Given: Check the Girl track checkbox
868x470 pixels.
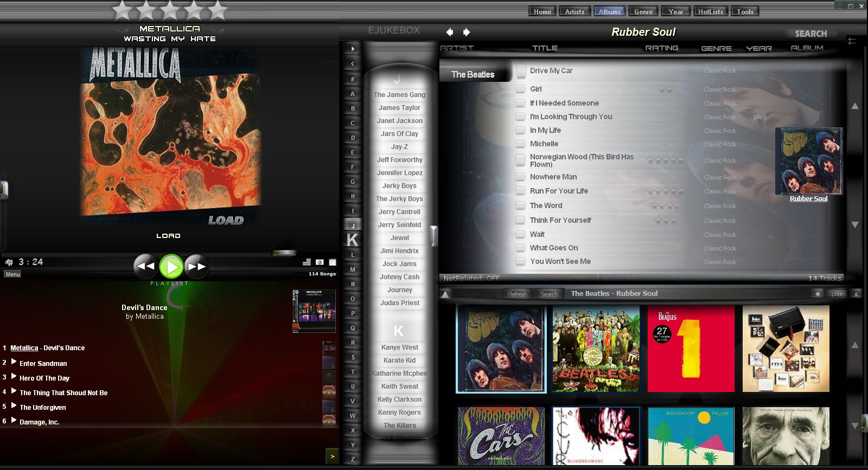Looking at the screenshot, I should tap(520, 89).
